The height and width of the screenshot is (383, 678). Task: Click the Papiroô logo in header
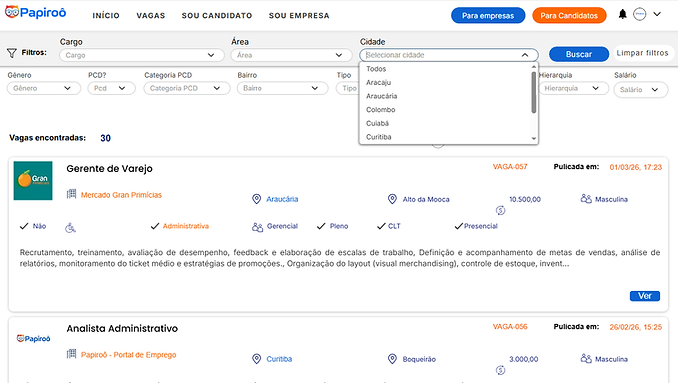point(35,13)
